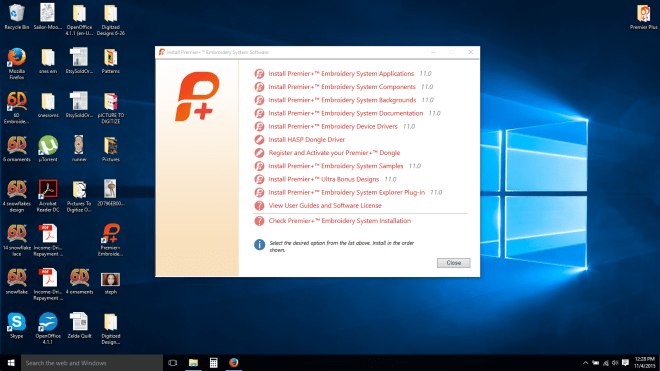Open the Patterns folder on desktop
The width and height of the screenshot is (660, 371).
pyautogui.click(x=111, y=61)
